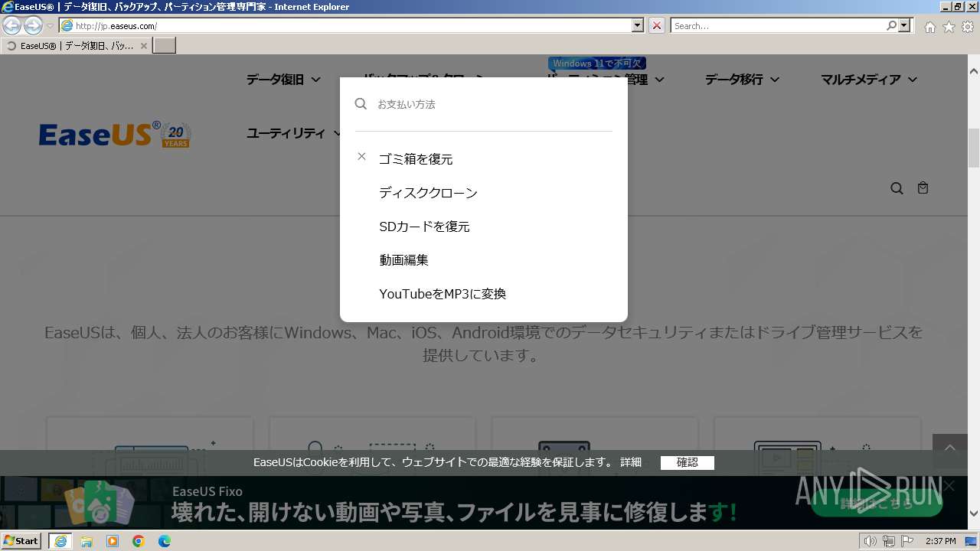Screen dimensions: 980x551
Task: Open File Explorer in taskbar
Action: click(87, 541)
